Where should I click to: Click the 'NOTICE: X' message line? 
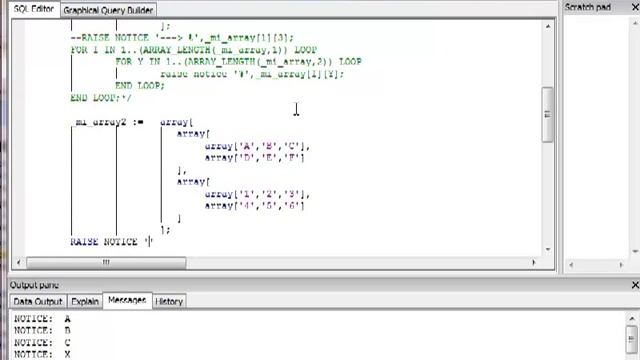point(42,354)
